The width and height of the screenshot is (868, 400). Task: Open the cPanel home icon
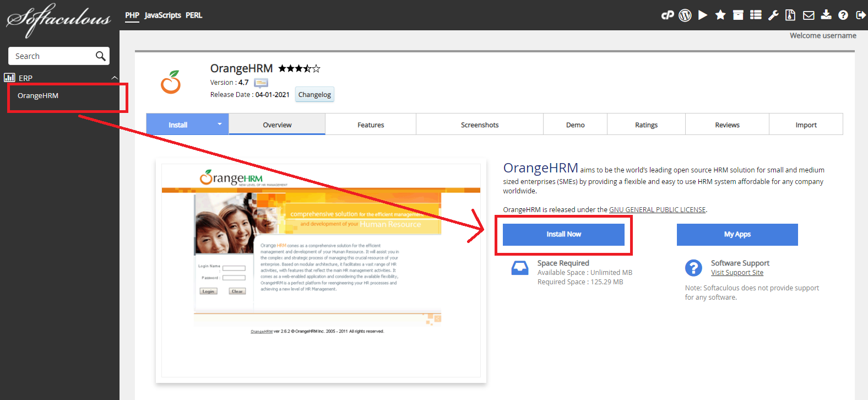tap(667, 15)
